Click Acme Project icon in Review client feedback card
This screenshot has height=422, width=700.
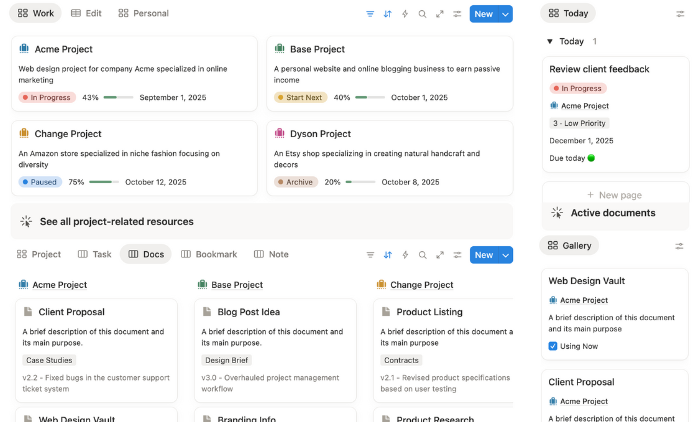pyautogui.click(x=554, y=105)
